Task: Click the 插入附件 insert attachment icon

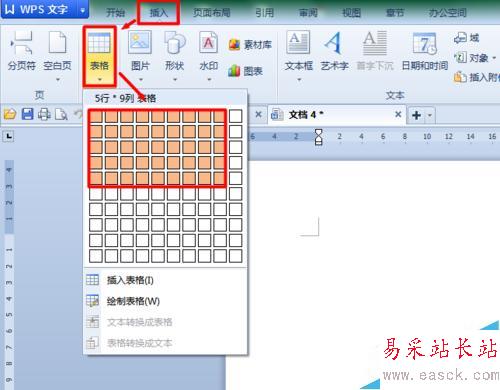Action: [x=460, y=77]
